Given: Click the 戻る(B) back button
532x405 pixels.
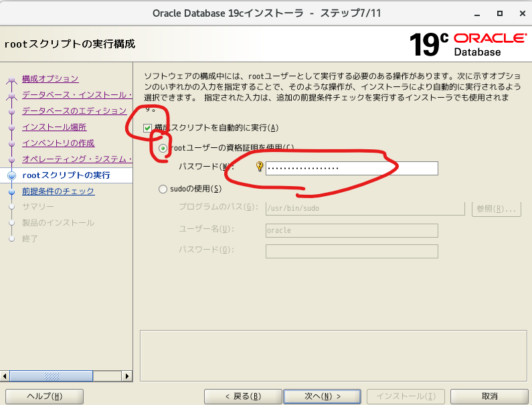Looking at the screenshot, I should [x=243, y=396].
